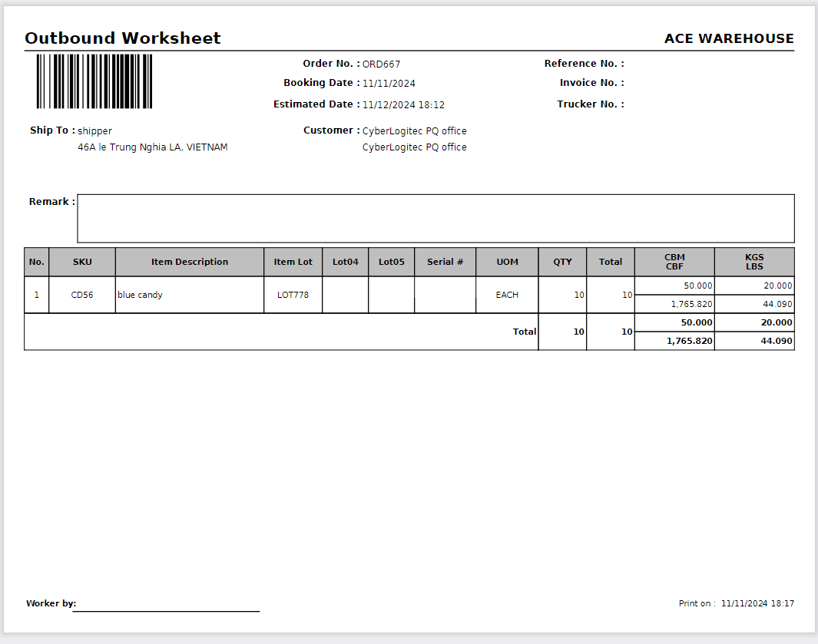Click the Reference No. label
The width and height of the screenshot is (818, 644).
[585, 64]
